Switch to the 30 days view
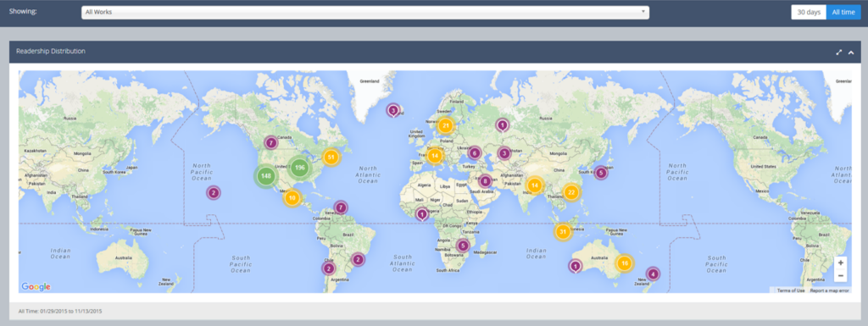Image resolution: width=868 pixels, height=326 pixels. click(809, 12)
